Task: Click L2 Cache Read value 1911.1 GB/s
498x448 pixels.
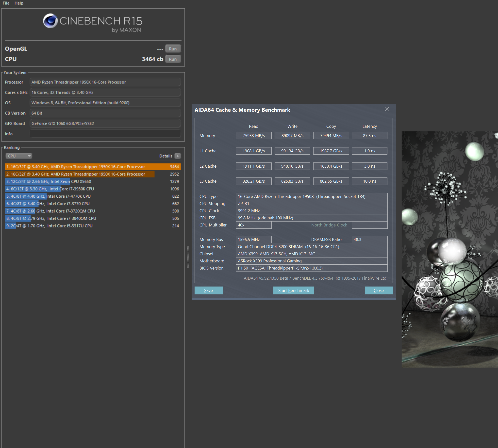Action: pyautogui.click(x=254, y=166)
